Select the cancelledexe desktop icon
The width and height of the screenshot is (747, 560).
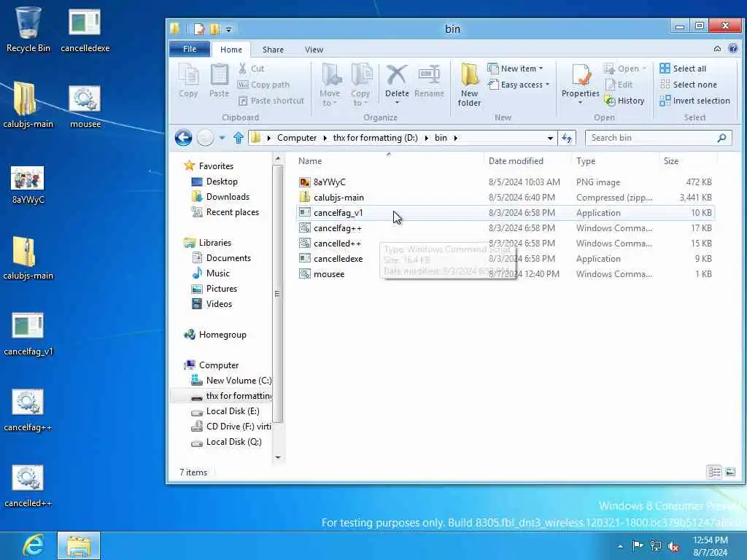tap(85, 29)
